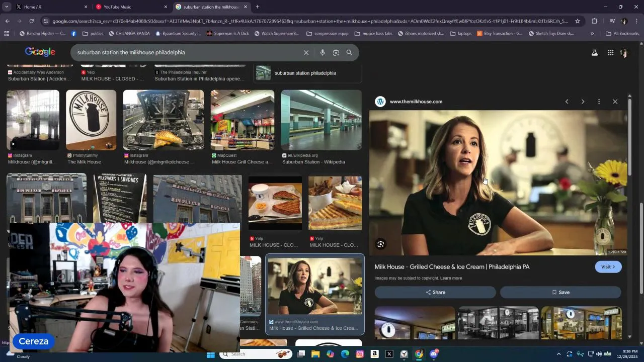644x362 pixels.
Task: Open the CHILANGA BANDA bookmark
Action: pyautogui.click(x=128, y=34)
